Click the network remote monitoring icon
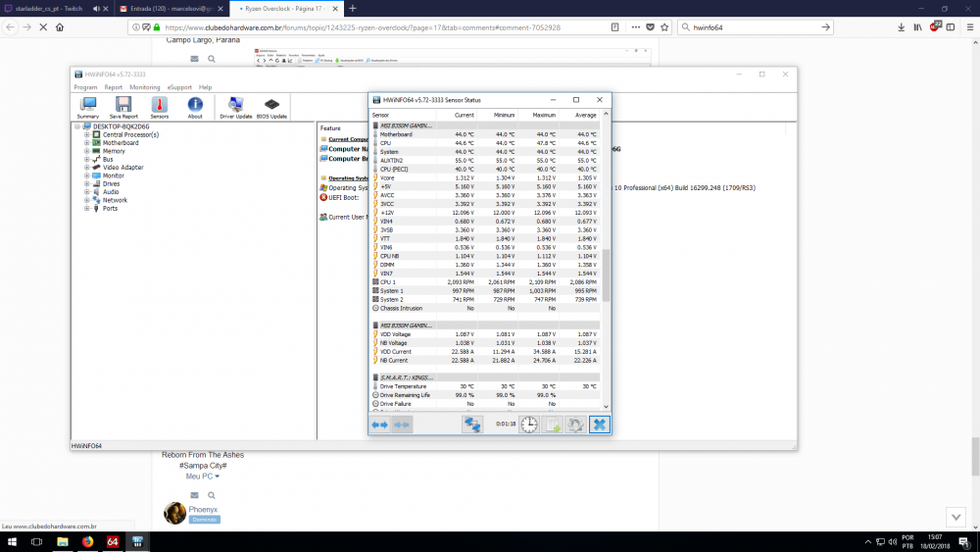 pos(473,424)
